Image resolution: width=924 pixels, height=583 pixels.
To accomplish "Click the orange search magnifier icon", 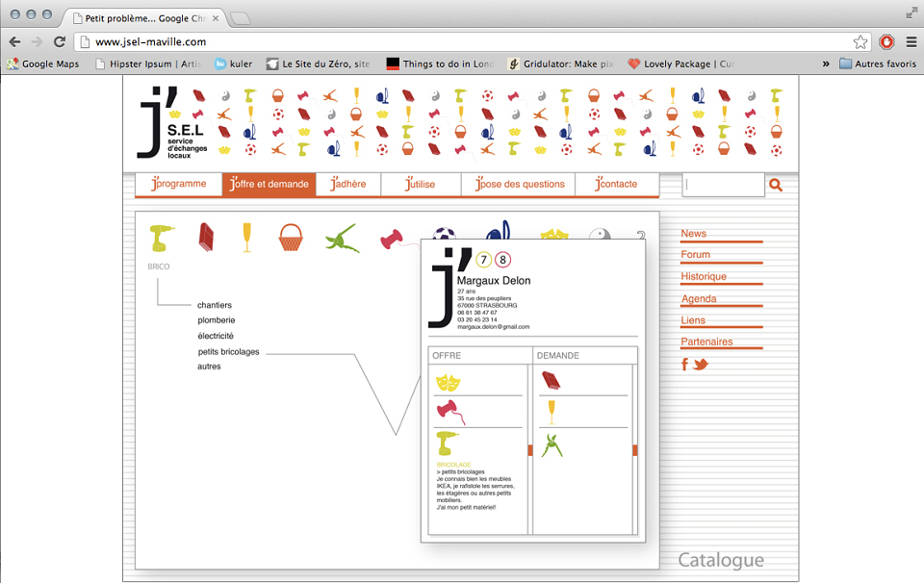I will tap(776, 185).
